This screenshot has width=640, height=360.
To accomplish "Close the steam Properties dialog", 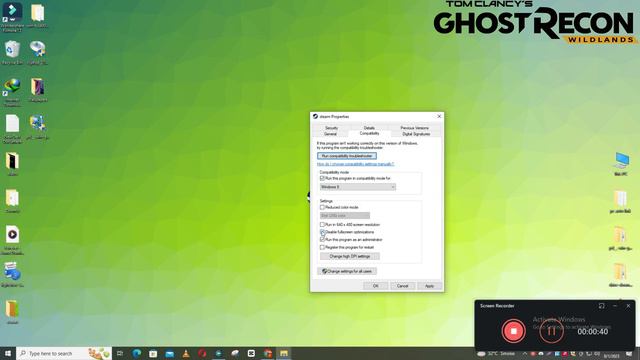I will (439, 116).
